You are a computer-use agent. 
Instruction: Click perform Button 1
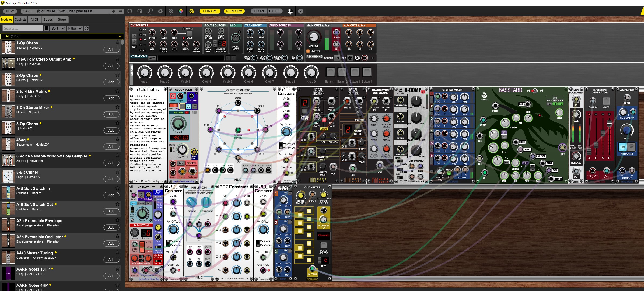(x=330, y=72)
